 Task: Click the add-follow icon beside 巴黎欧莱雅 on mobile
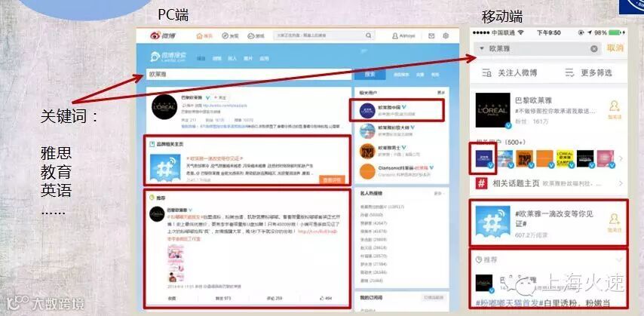click(615, 109)
